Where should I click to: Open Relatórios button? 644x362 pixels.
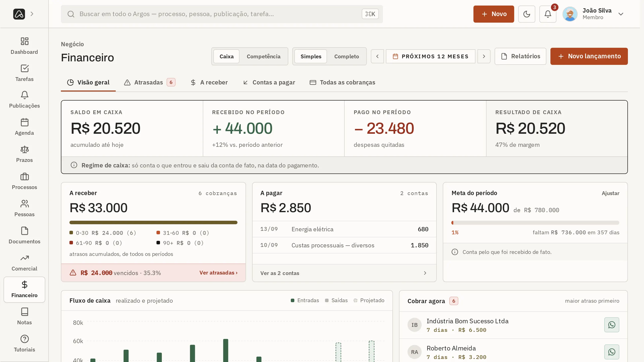point(520,56)
